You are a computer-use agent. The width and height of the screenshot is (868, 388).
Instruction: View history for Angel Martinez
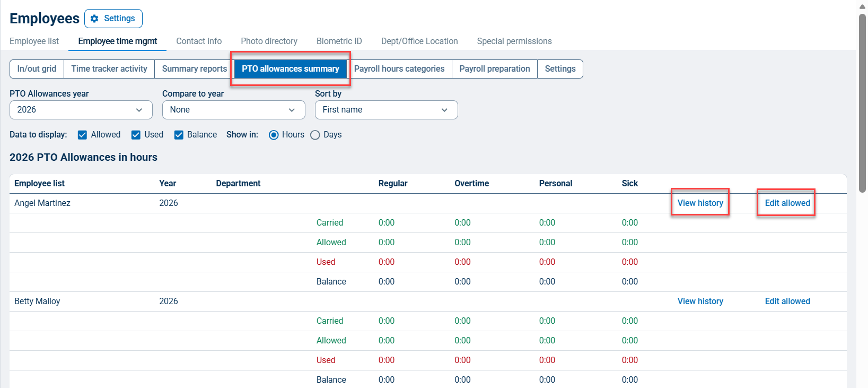[700, 203]
